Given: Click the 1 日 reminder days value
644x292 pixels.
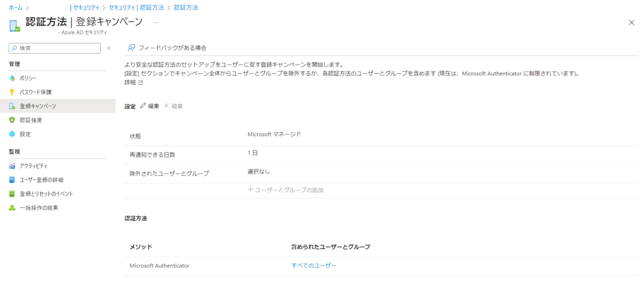Looking at the screenshot, I should coord(253,153).
